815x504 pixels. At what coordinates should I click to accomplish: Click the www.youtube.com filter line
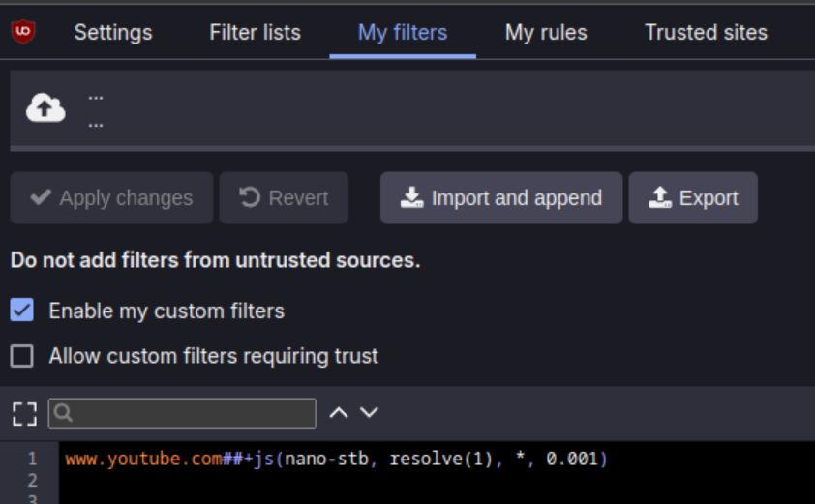pyautogui.click(x=336, y=459)
